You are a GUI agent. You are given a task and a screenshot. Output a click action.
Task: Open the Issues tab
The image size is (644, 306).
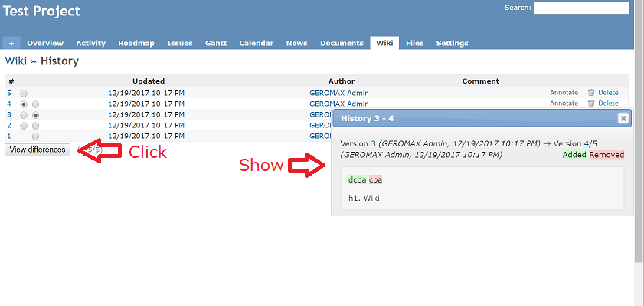(x=179, y=43)
